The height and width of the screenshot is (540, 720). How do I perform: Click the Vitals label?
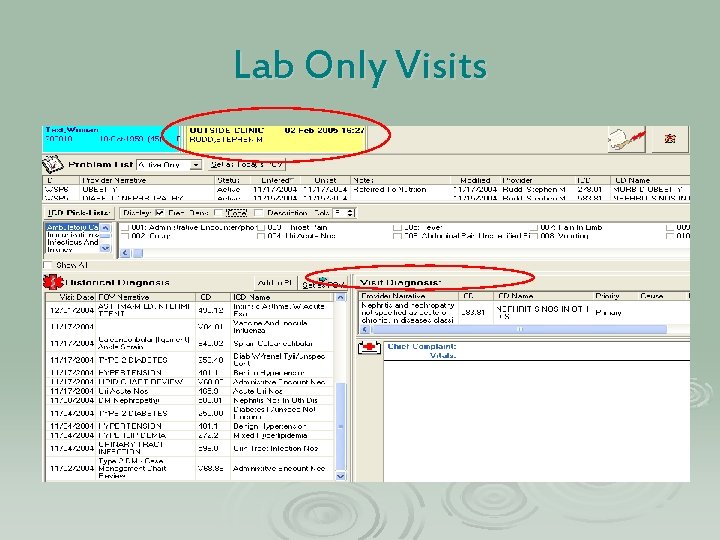[443, 355]
